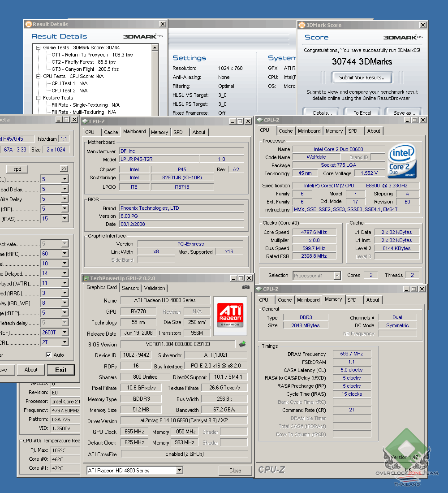Click the Intel Core 2 Duo logo

pos(402,161)
